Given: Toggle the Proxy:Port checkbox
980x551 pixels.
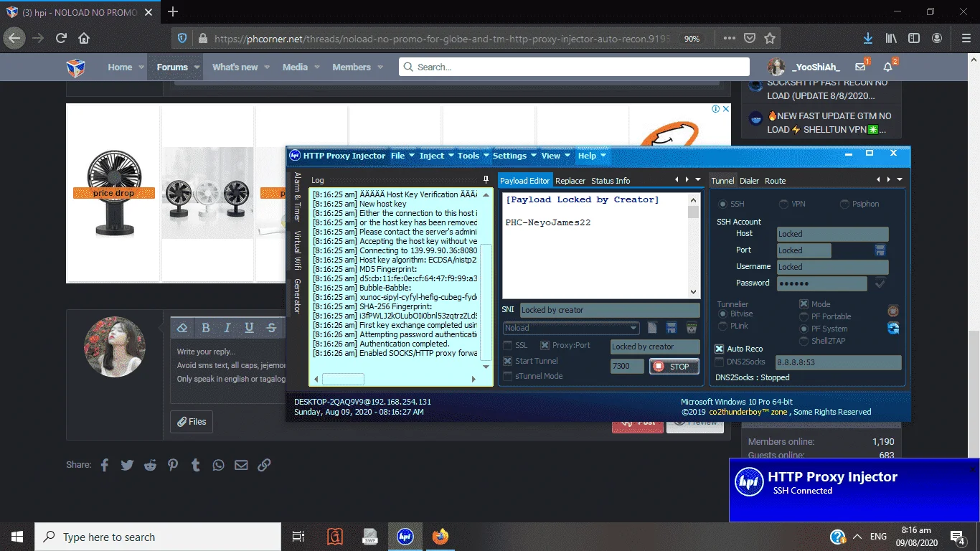Looking at the screenshot, I should pyautogui.click(x=545, y=346).
